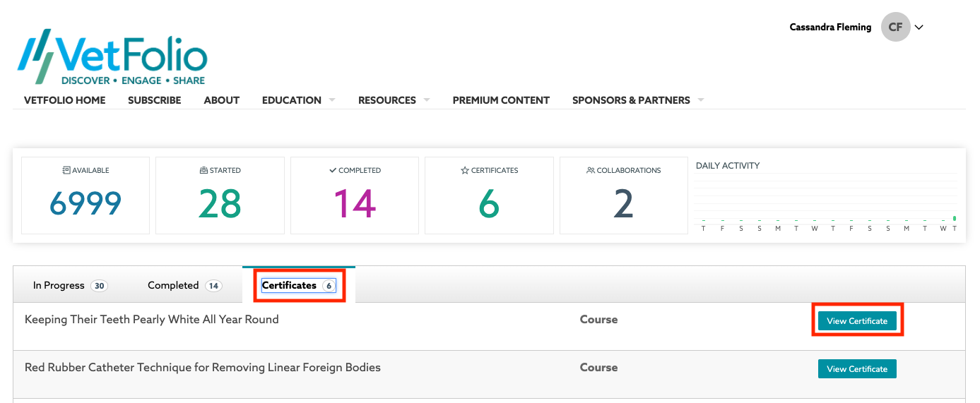Click the Started 28 stat card
The height and width of the screenshot is (403, 980).
(x=220, y=196)
